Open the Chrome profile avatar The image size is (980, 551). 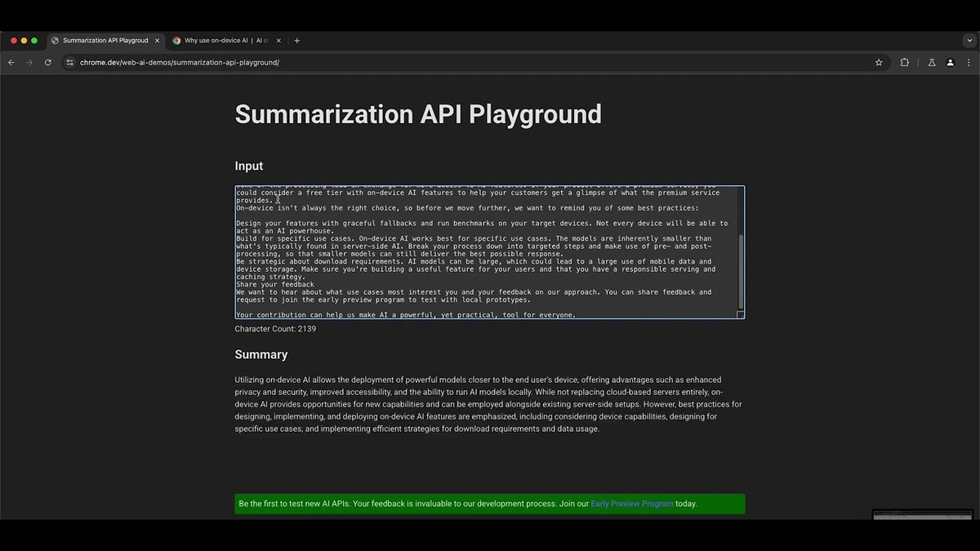point(950,62)
